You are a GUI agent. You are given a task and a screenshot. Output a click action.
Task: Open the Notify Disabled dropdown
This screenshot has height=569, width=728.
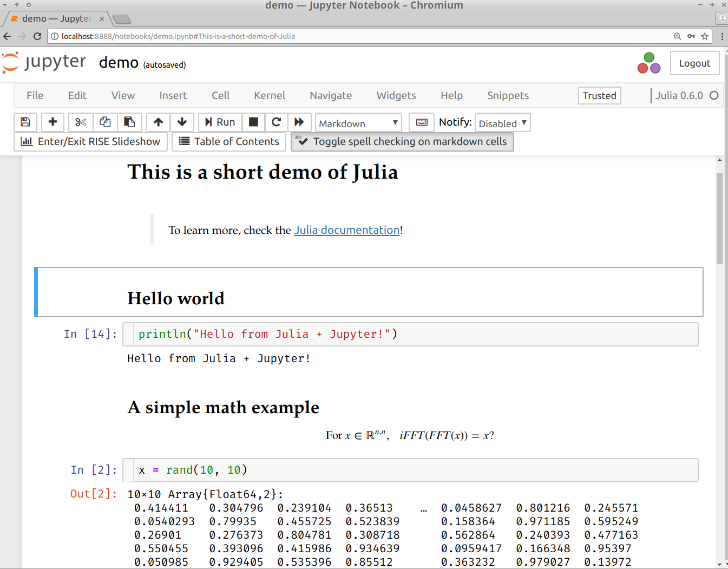pyautogui.click(x=502, y=123)
